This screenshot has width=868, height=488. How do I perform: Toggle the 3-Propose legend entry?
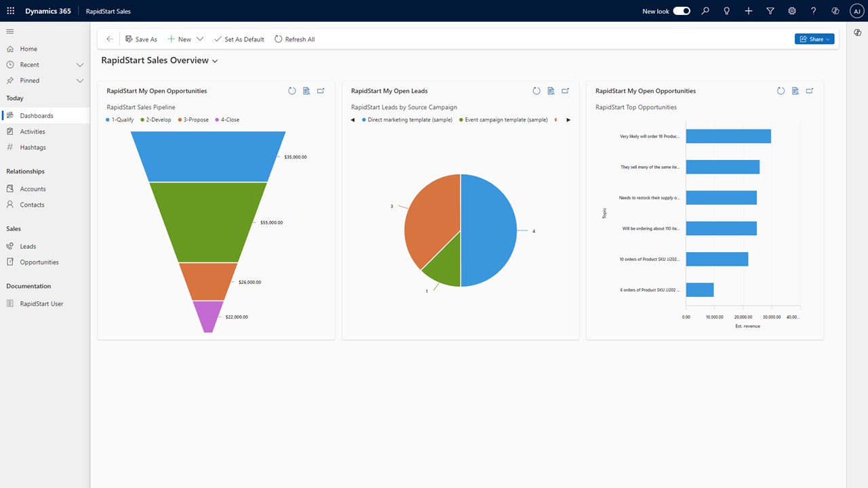193,120
